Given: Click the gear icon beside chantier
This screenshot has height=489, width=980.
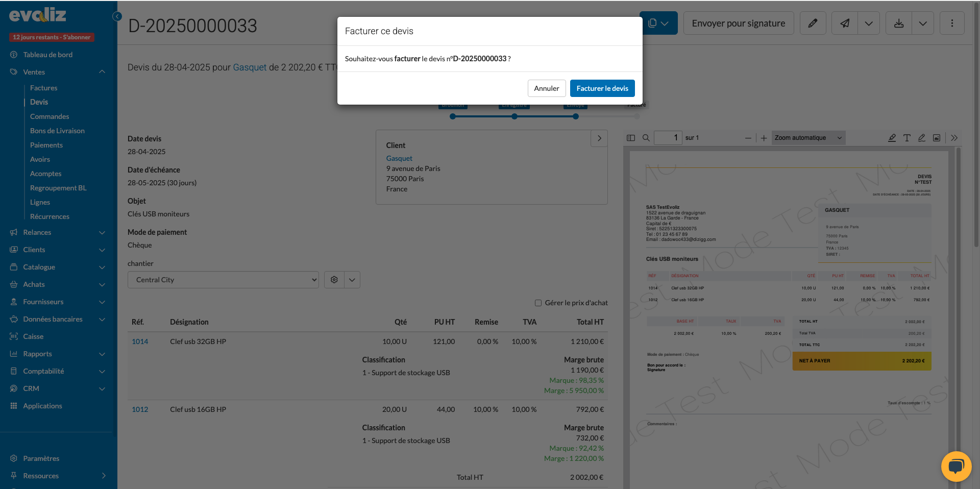Looking at the screenshot, I should 334,280.
